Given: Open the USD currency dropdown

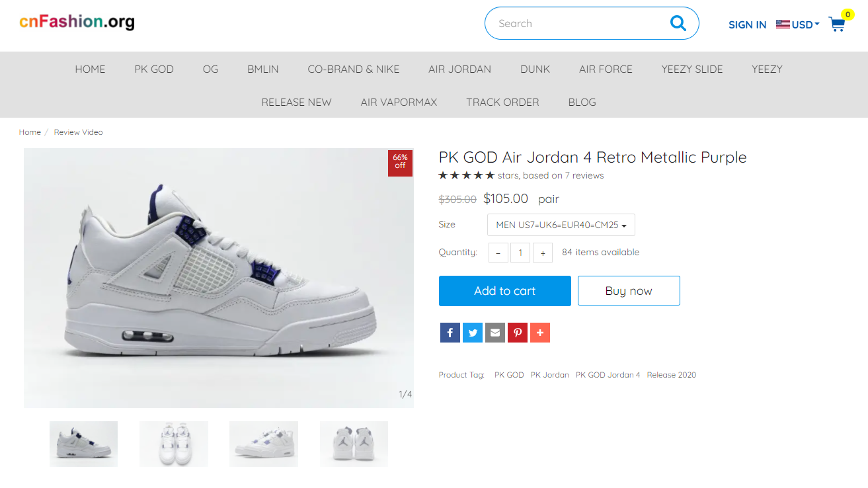Looking at the screenshot, I should pyautogui.click(x=798, y=24).
